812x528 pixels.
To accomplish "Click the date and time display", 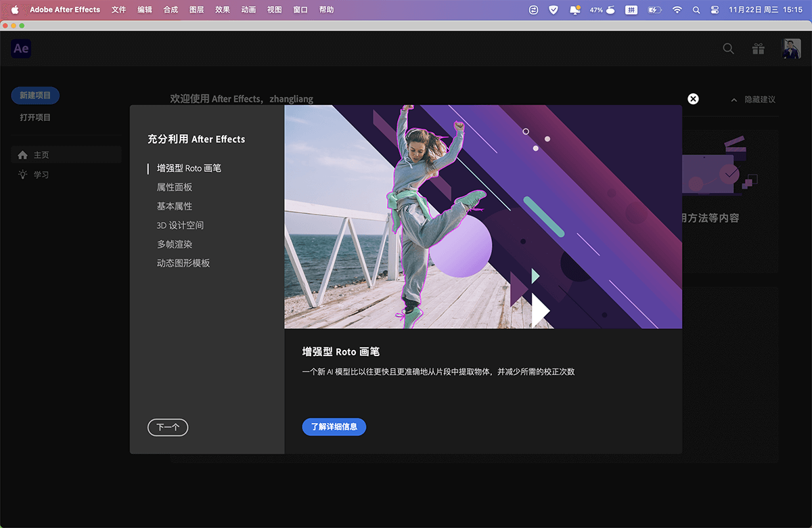I will 765,10.
